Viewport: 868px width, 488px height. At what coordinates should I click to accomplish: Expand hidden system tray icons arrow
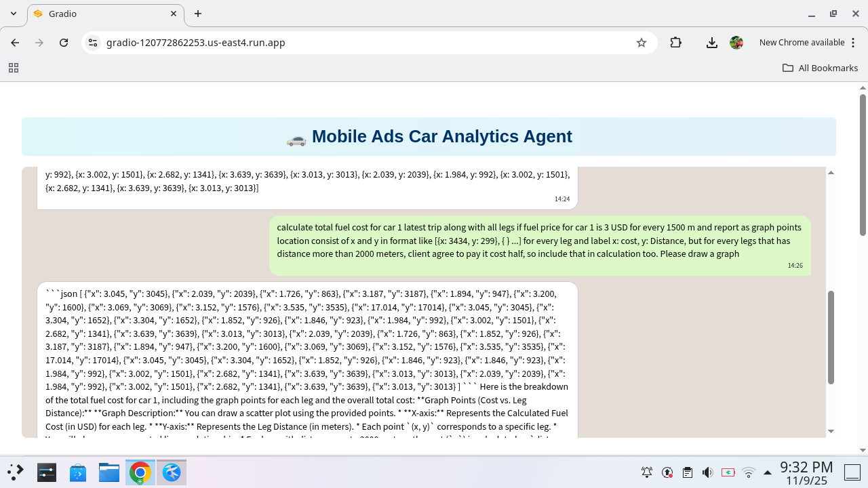point(768,472)
